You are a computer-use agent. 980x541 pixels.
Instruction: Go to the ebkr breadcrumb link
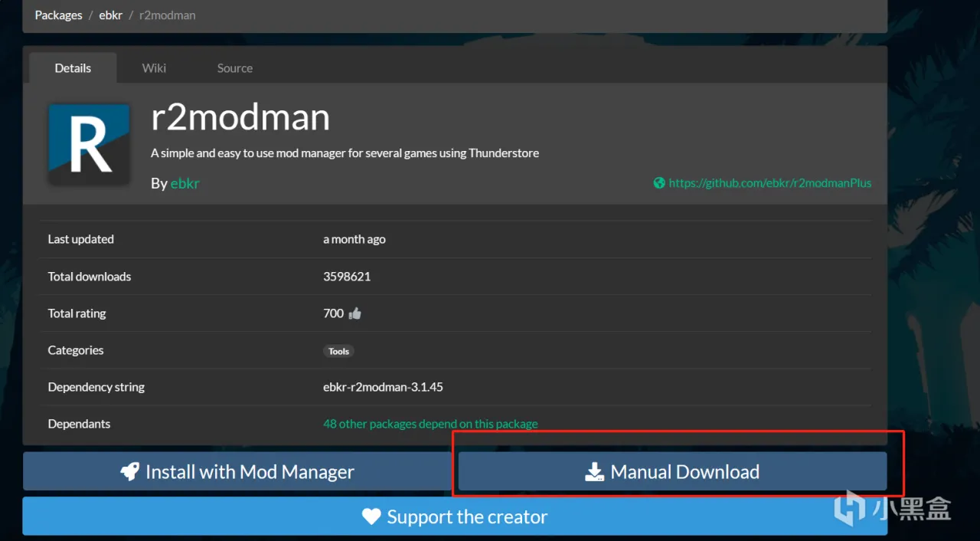[x=111, y=15]
